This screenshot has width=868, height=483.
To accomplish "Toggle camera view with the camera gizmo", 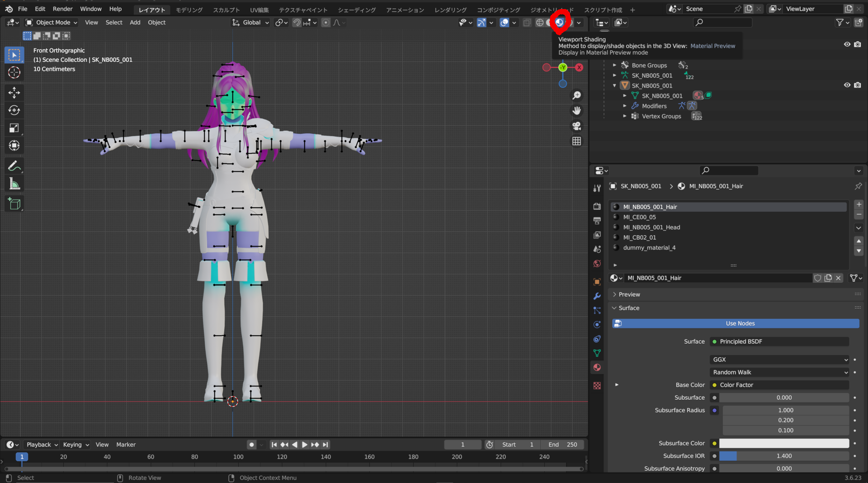I will point(576,126).
